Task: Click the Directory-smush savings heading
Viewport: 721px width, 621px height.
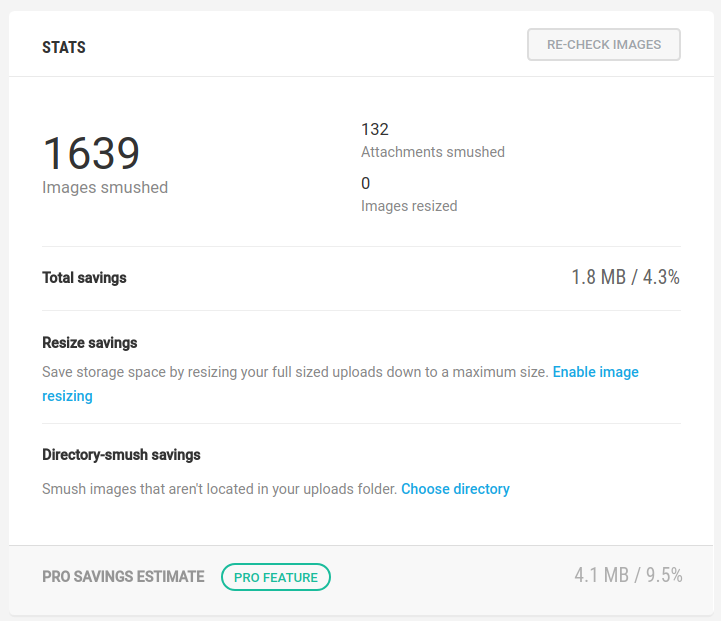Action: coord(121,455)
